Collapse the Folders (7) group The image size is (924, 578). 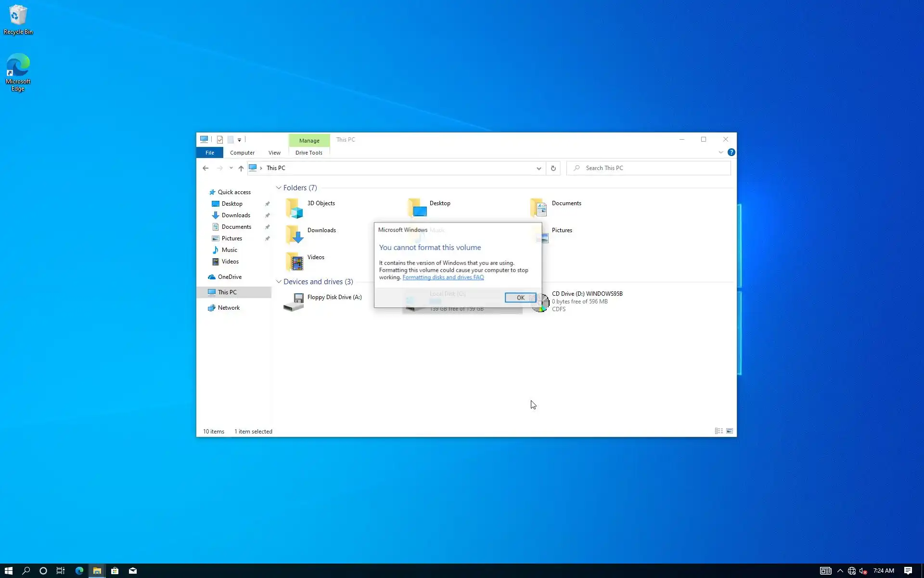279,188
